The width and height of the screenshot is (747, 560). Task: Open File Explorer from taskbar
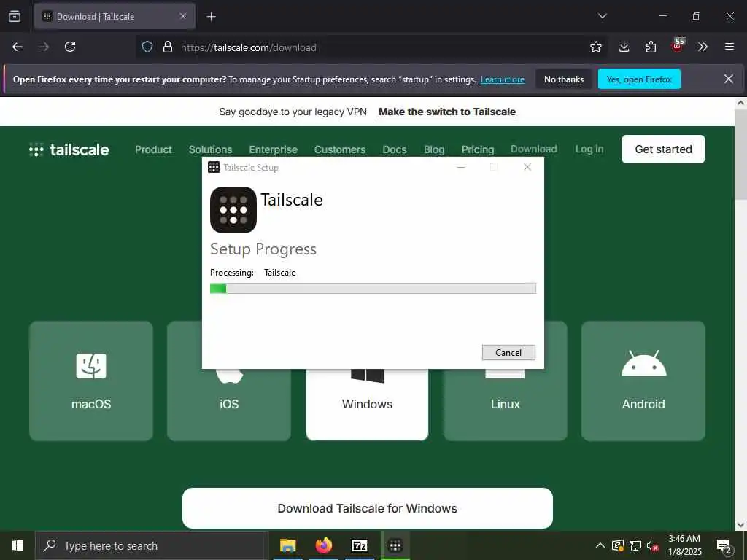pyautogui.click(x=287, y=545)
